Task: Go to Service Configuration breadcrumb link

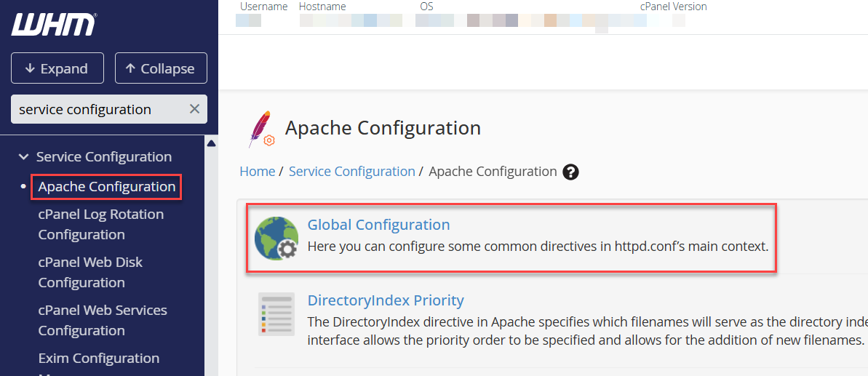Action: pyautogui.click(x=352, y=172)
